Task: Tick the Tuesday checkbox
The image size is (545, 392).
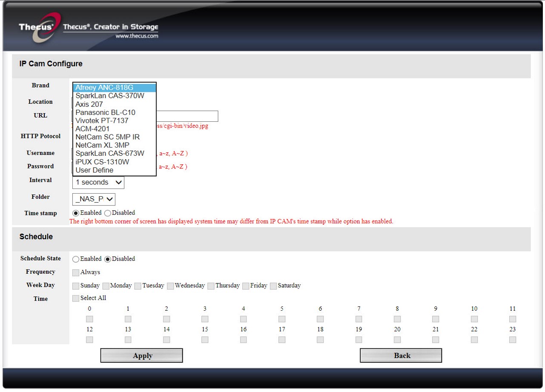Action: pyautogui.click(x=138, y=286)
